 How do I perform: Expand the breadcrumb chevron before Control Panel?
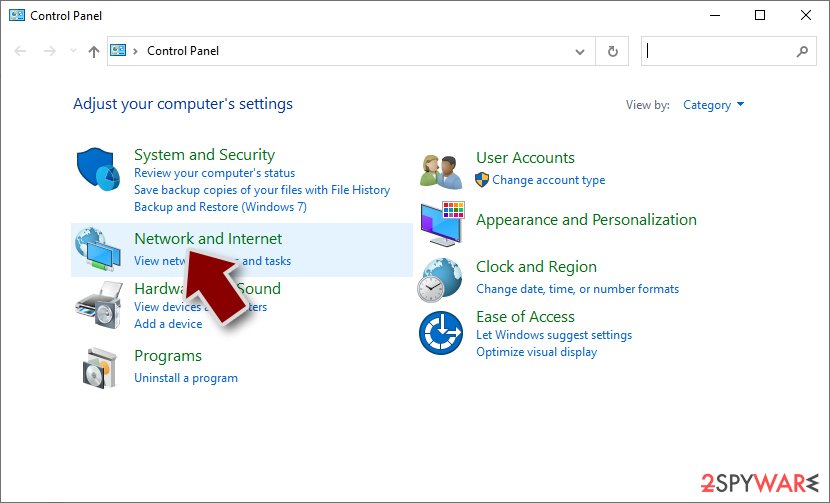(x=136, y=51)
